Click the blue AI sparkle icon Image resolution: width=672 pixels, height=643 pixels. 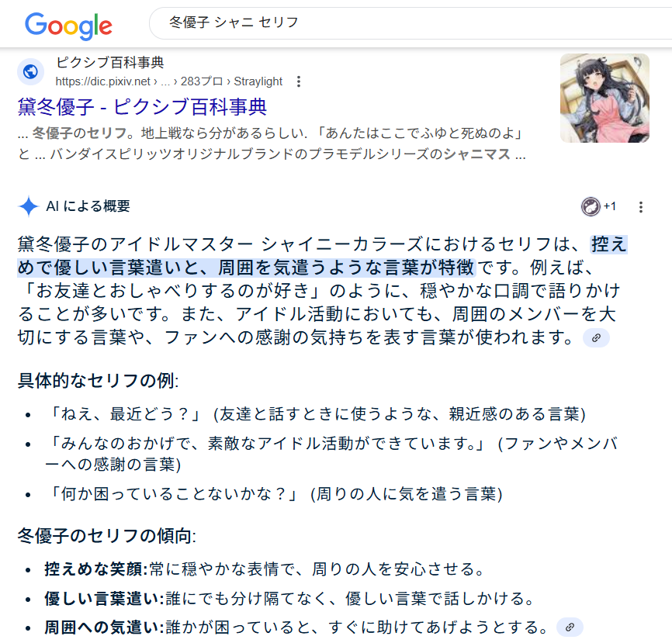(x=29, y=206)
